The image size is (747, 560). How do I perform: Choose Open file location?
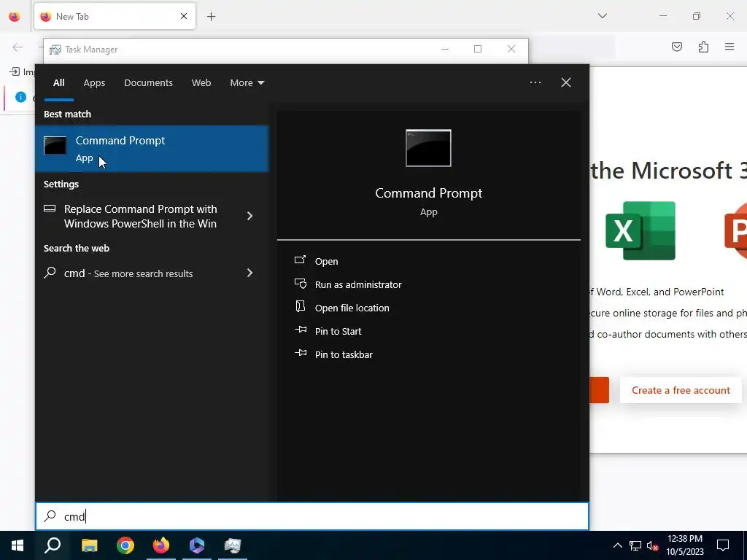pyautogui.click(x=352, y=308)
